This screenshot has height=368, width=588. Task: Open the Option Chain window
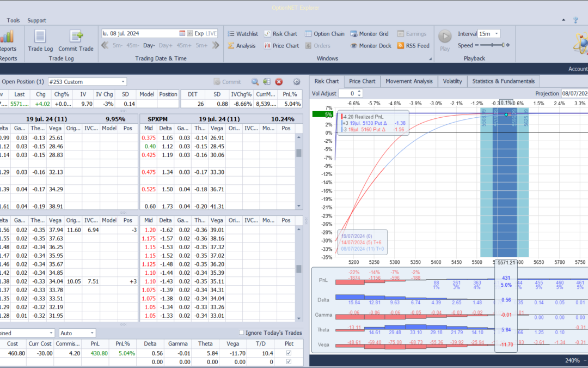tap(324, 34)
